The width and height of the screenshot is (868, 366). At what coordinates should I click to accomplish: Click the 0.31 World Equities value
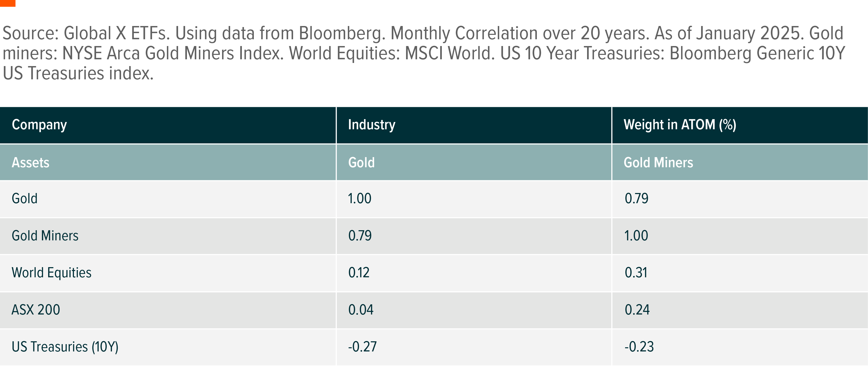click(636, 273)
